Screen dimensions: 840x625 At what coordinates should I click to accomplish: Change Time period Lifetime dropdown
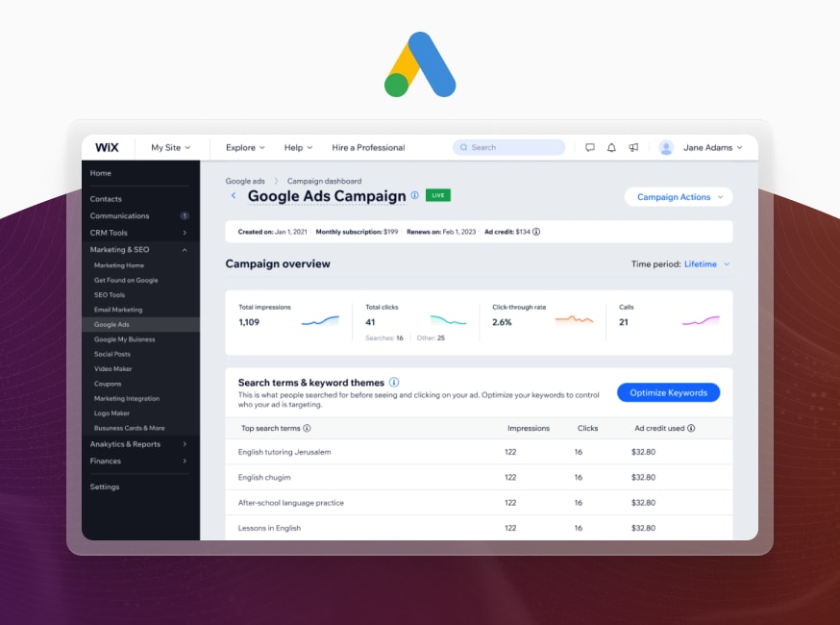pyautogui.click(x=706, y=264)
